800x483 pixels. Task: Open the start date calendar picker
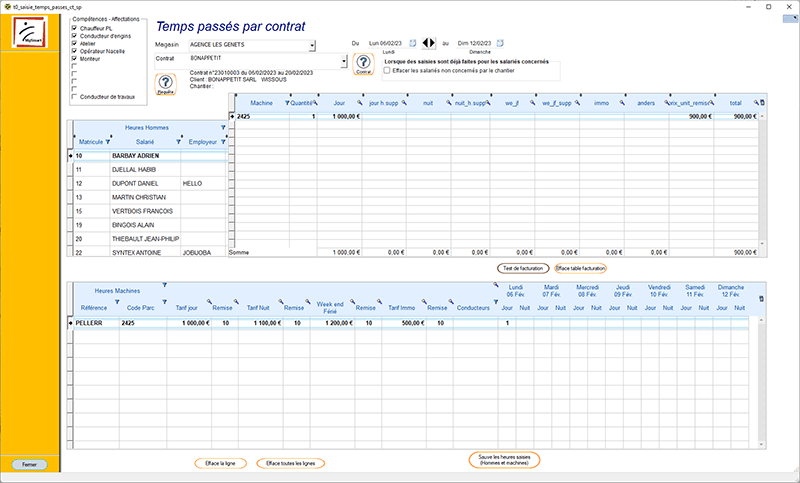[x=413, y=43]
